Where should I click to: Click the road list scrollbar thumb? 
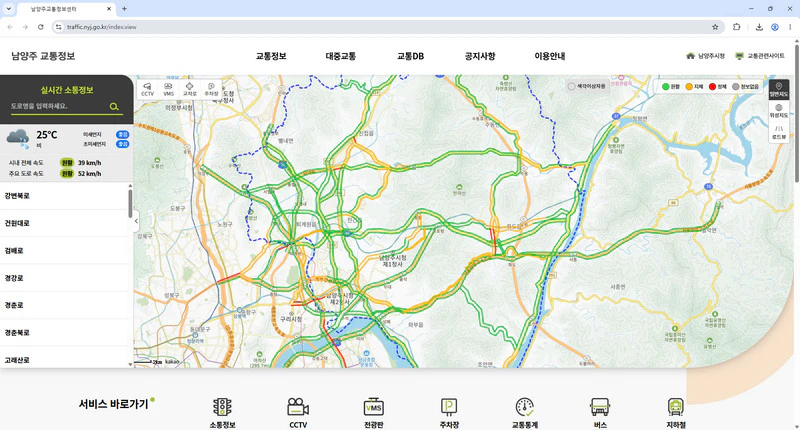tap(130, 204)
